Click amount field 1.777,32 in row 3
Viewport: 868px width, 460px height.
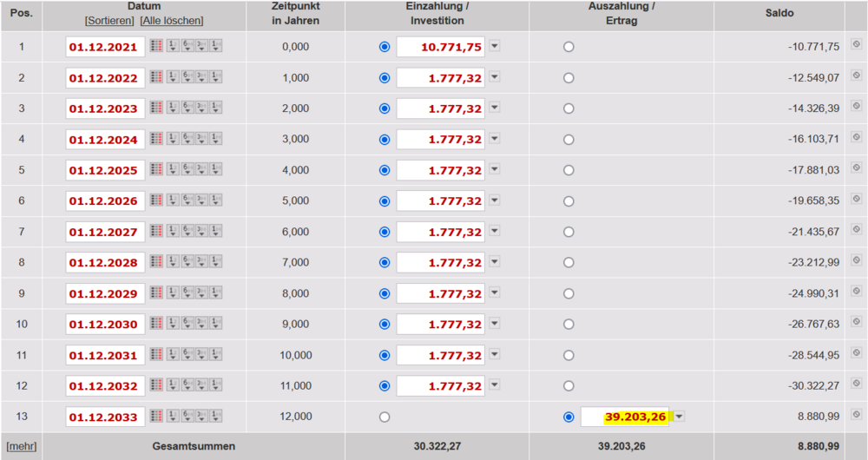441,108
